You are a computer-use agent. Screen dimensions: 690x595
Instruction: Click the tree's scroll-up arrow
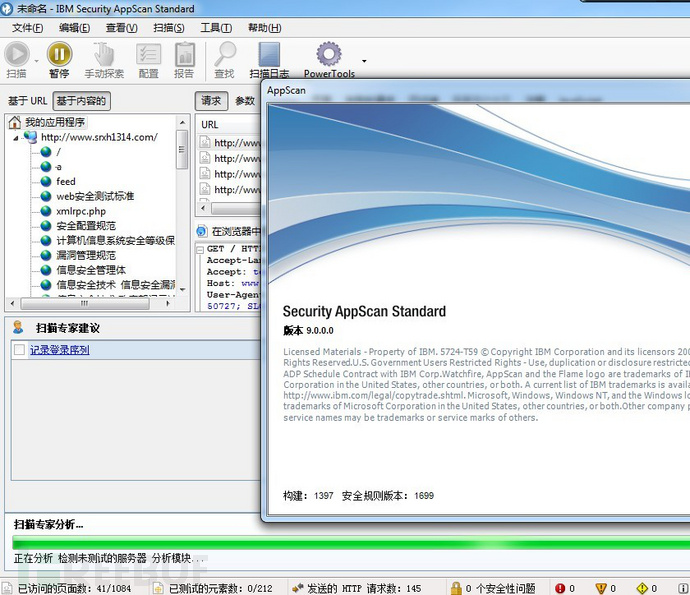[182, 122]
